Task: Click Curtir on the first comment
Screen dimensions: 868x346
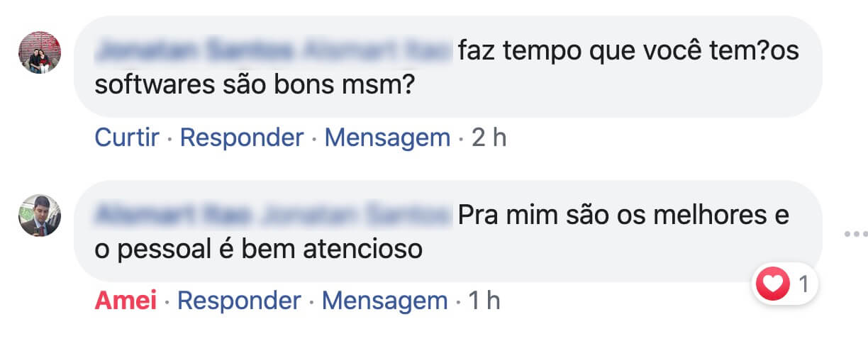Action: (x=127, y=138)
